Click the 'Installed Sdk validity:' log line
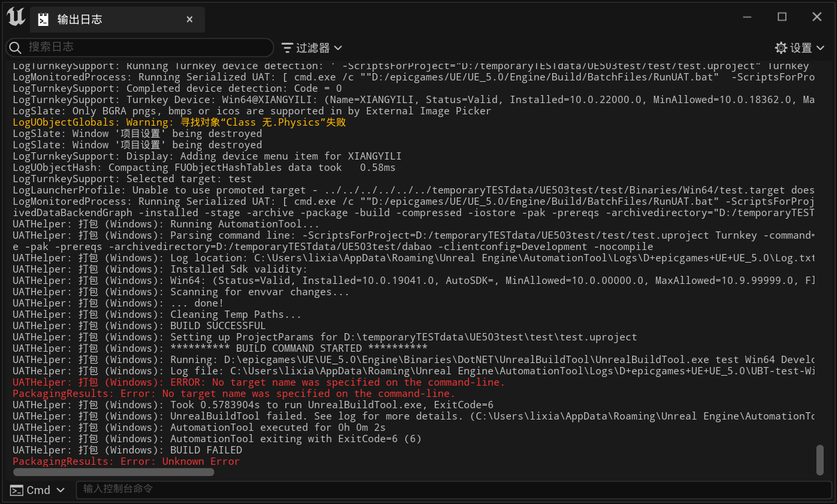 coord(160,269)
